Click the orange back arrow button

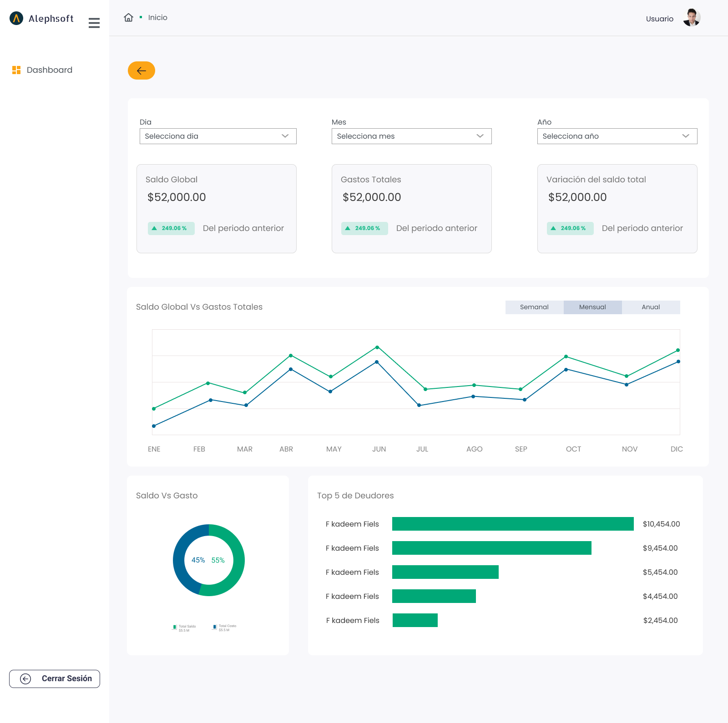(142, 70)
